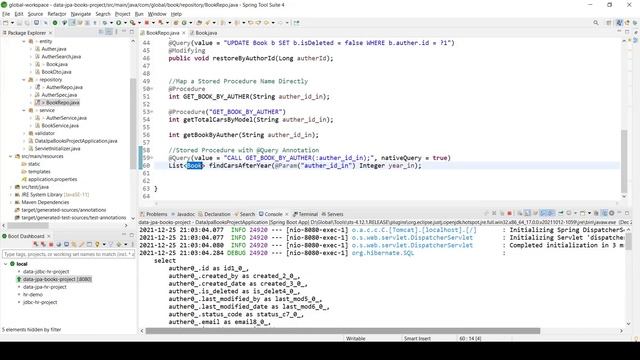This screenshot has width=640, height=360.
Task: Click the editor vertical scrollbar
Action: 624,161
